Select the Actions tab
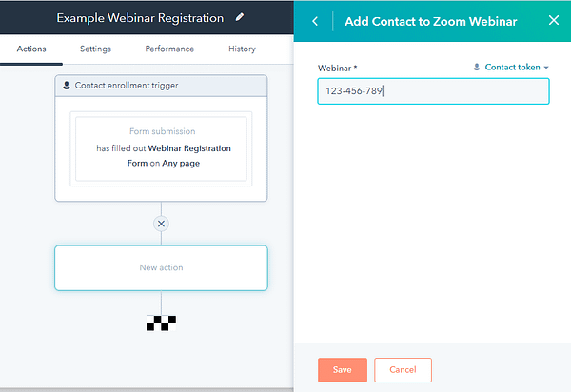The width and height of the screenshot is (571, 392). point(31,49)
